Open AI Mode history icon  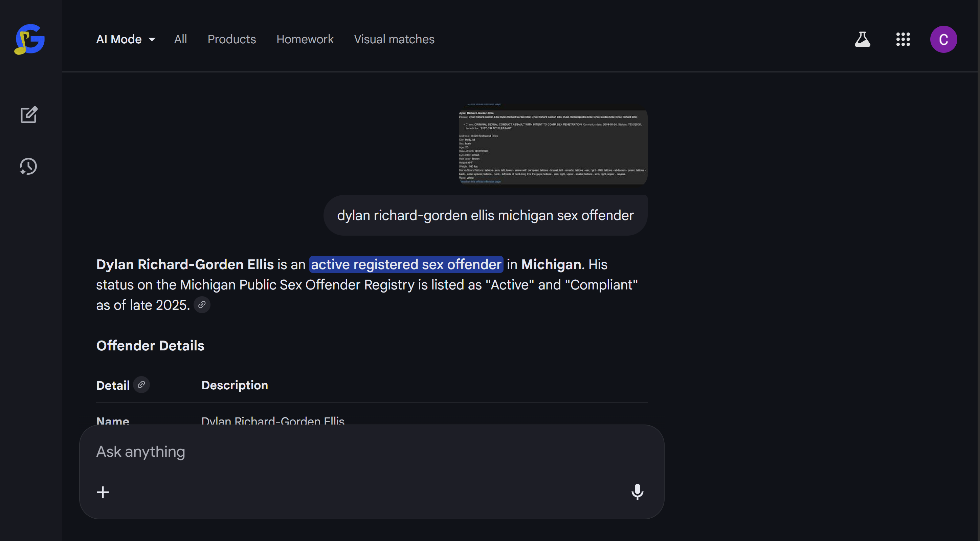[x=28, y=166]
